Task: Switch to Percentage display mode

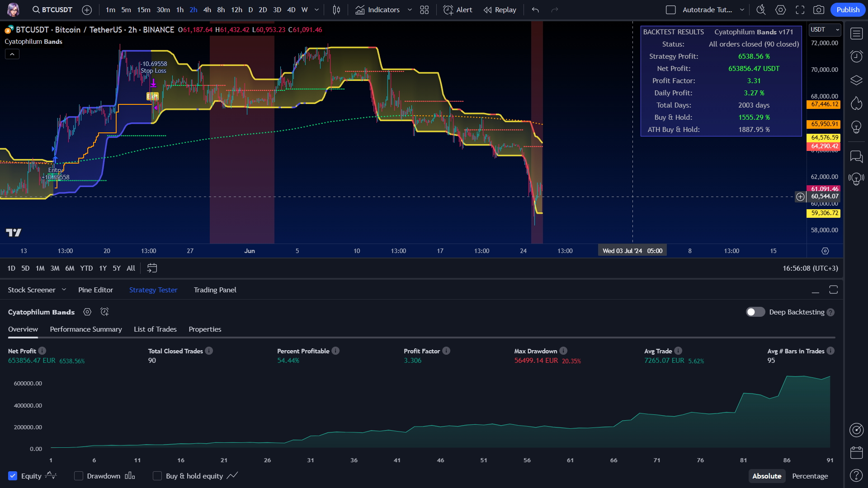Action: pos(810,476)
